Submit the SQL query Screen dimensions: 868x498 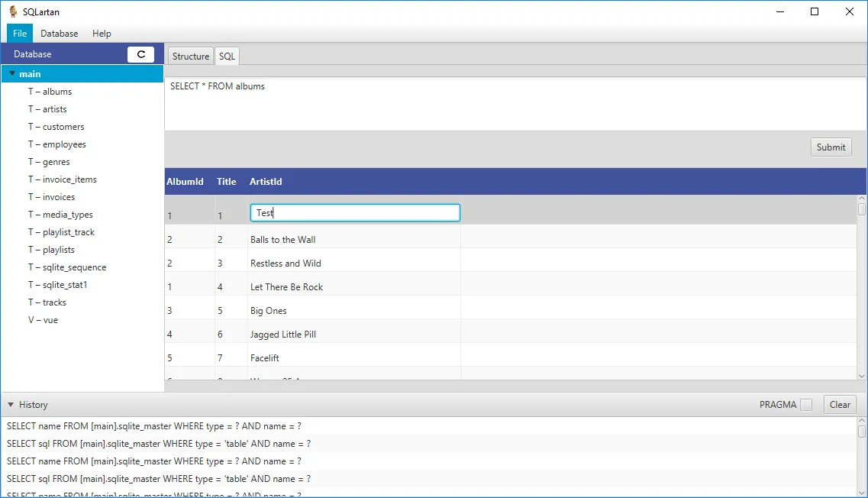click(831, 147)
